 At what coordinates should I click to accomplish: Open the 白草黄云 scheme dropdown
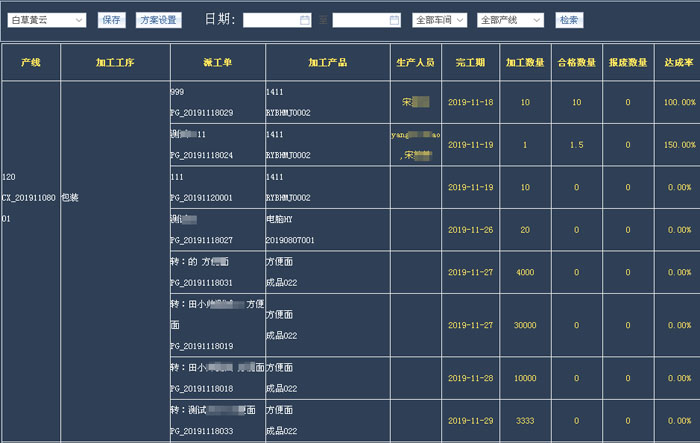46,20
